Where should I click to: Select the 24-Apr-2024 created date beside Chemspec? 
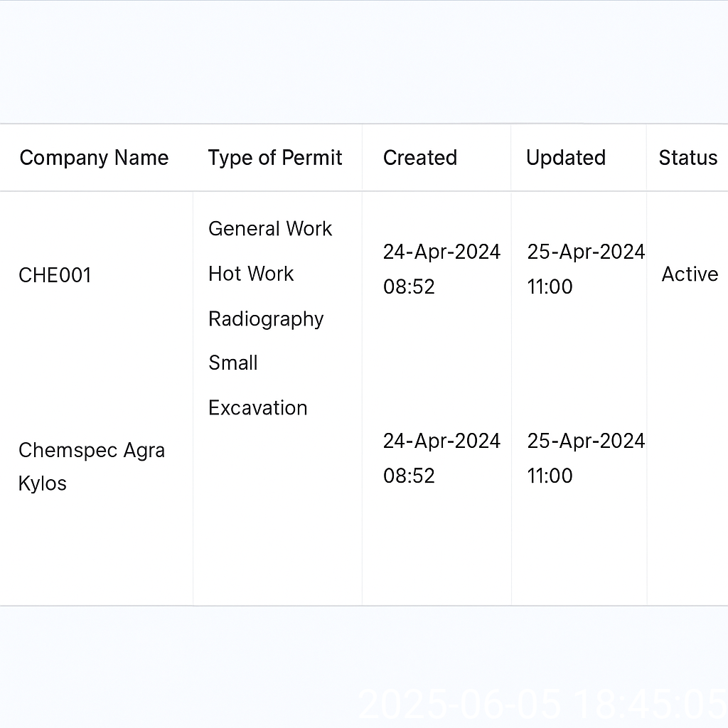[x=441, y=441]
